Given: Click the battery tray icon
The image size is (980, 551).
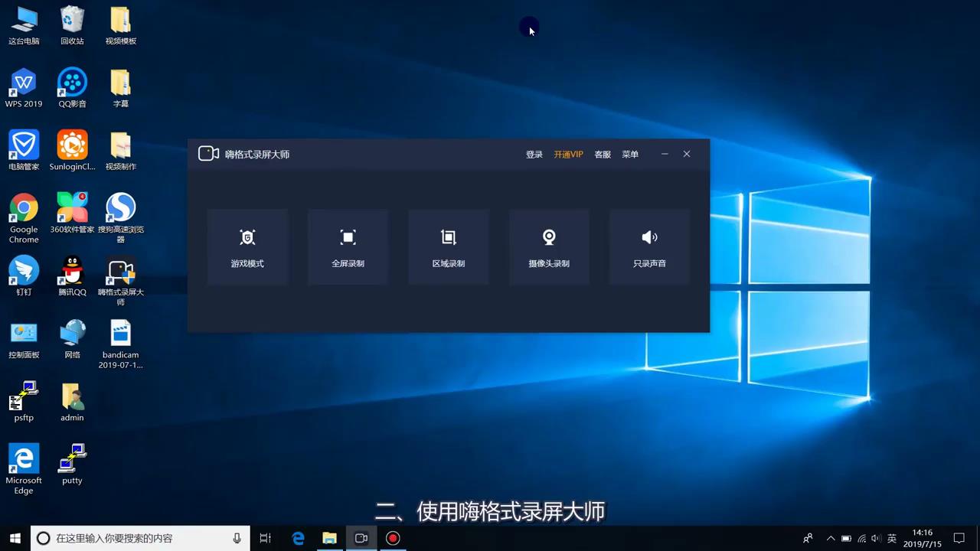Looking at the screenshot, I should (846, 538).
